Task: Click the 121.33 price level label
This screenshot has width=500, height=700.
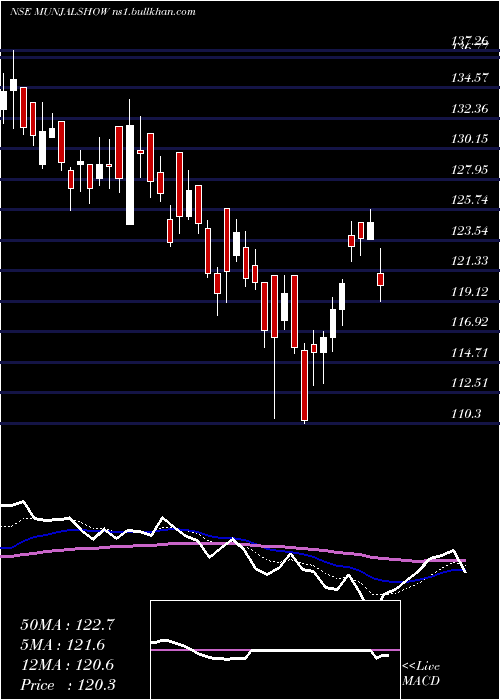Action: pos(470,261)
